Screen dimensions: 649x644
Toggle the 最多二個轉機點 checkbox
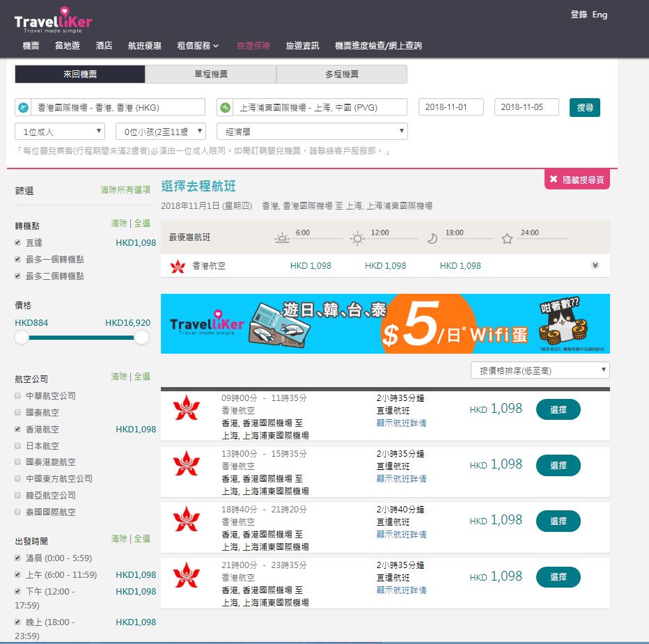click(x=17, y=276)
